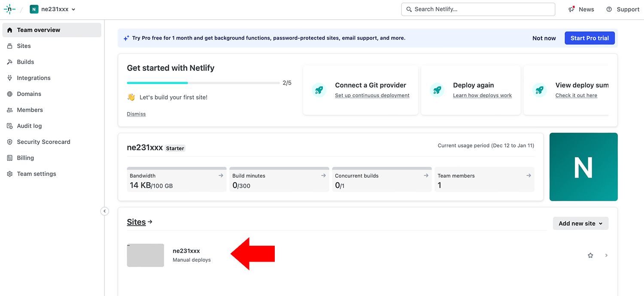644x296 pixels.
Task: Click the rocket icon beside Deploy again
Action: coord(437,90)
